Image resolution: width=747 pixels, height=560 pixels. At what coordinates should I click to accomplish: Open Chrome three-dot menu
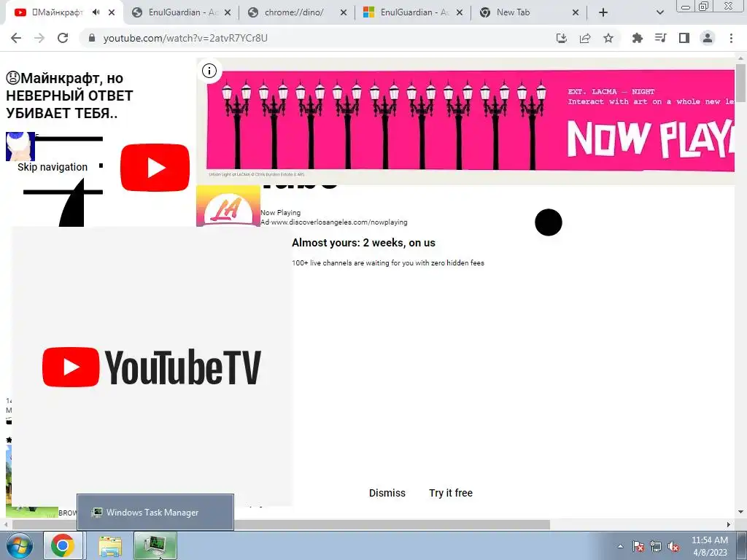coord(731,38)
